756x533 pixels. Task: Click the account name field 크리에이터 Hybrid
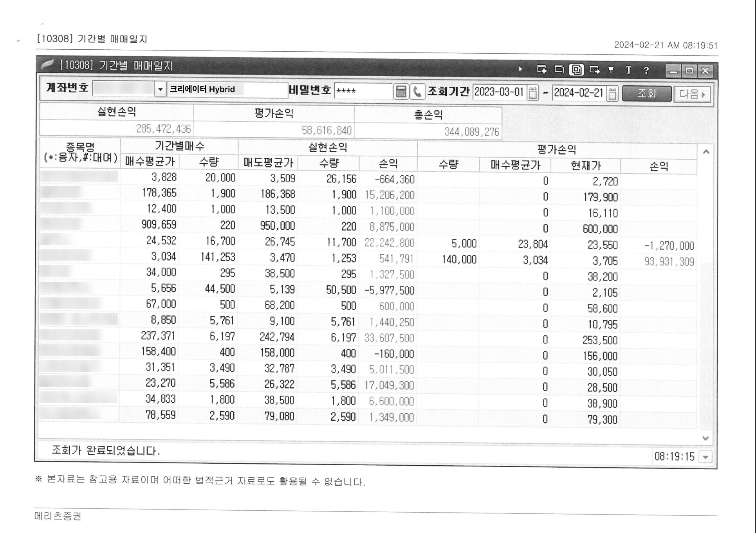pyautogui.click(x=227, y=90)
